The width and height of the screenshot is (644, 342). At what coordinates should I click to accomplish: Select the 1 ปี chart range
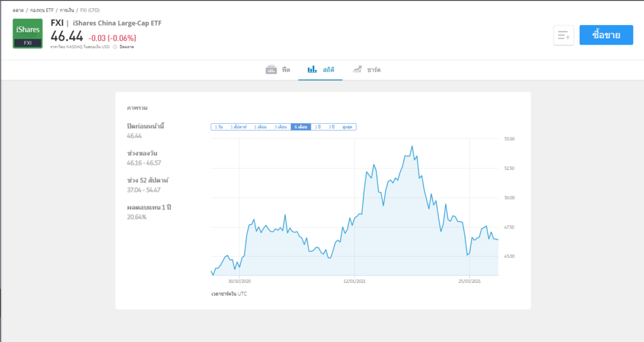(318, 127)
